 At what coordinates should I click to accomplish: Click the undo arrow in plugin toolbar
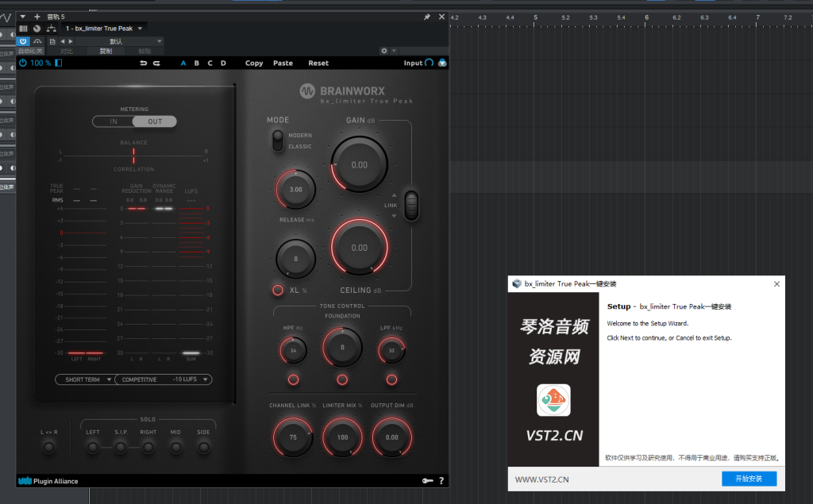144,63
